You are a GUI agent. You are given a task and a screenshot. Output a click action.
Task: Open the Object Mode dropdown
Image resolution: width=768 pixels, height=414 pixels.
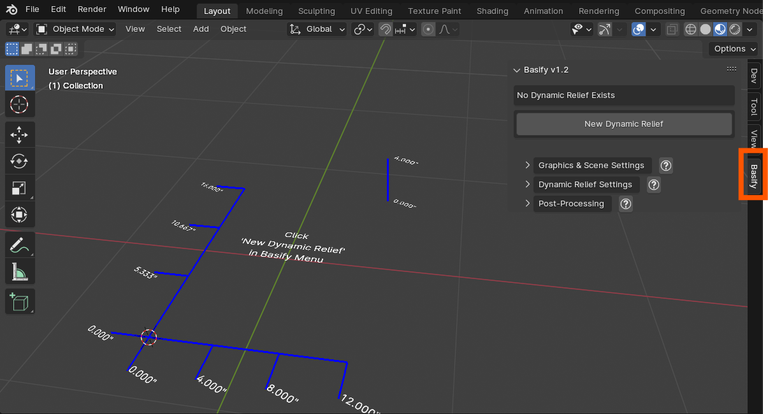pyautogui.click(x=76, y=29)
